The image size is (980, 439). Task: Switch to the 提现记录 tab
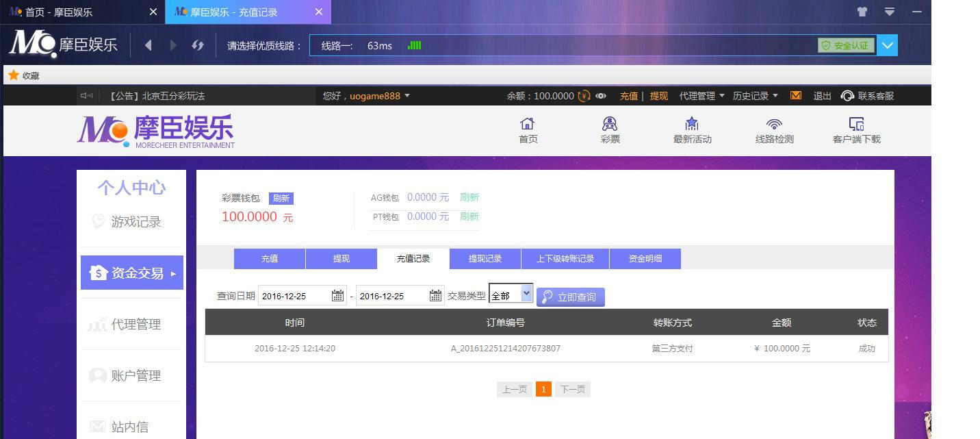485,258
